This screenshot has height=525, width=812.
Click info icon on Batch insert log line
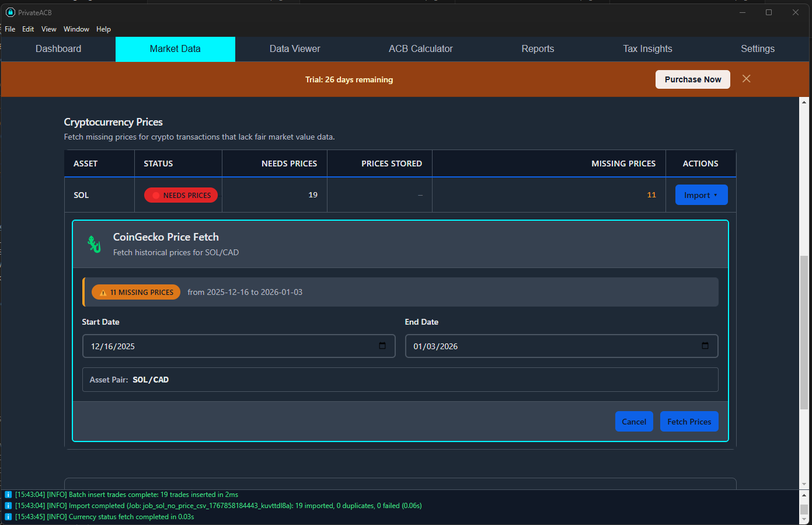click(x=8, y=495)
